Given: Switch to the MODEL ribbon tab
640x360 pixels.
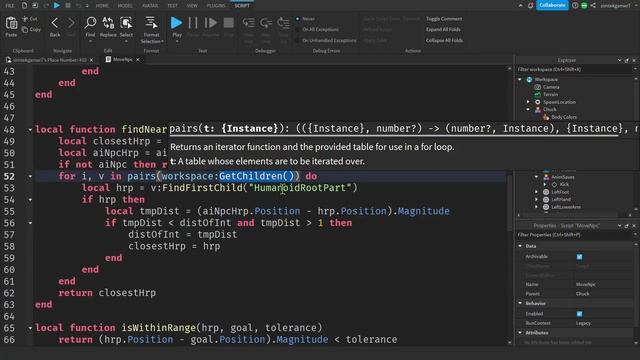Looking at the screenshot, I should coord(125,5).
